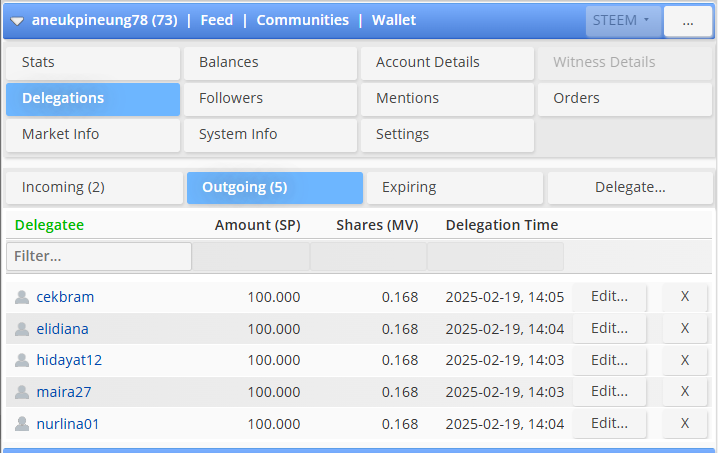Go to the Followers tab

tap(270, 98)
